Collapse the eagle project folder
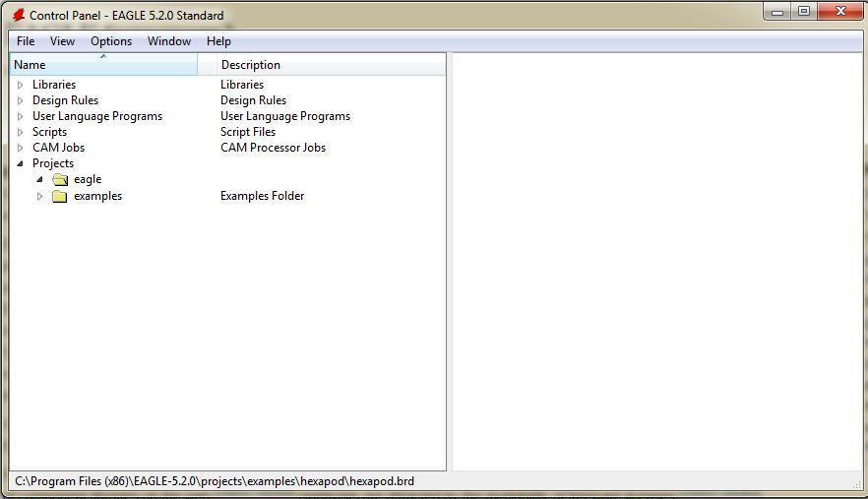This screenshot has width=868, height=499. 39,179
